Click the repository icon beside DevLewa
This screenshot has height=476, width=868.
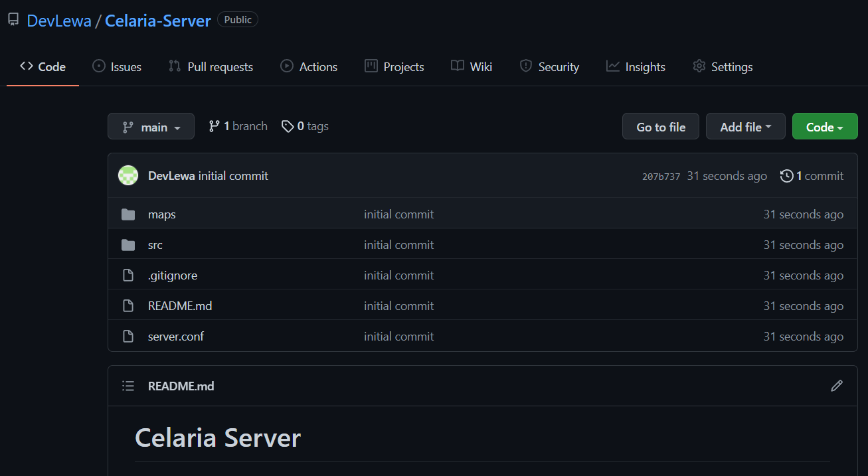coord(13,20)
